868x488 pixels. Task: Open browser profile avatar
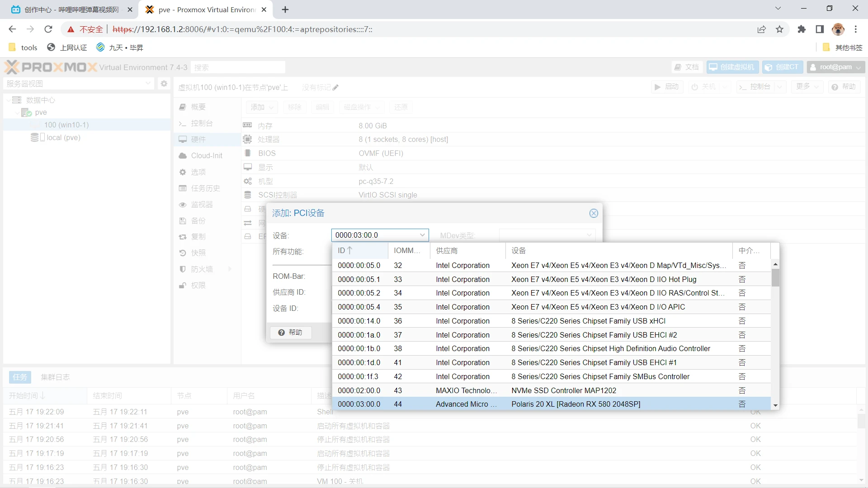[x=838, y=29]
